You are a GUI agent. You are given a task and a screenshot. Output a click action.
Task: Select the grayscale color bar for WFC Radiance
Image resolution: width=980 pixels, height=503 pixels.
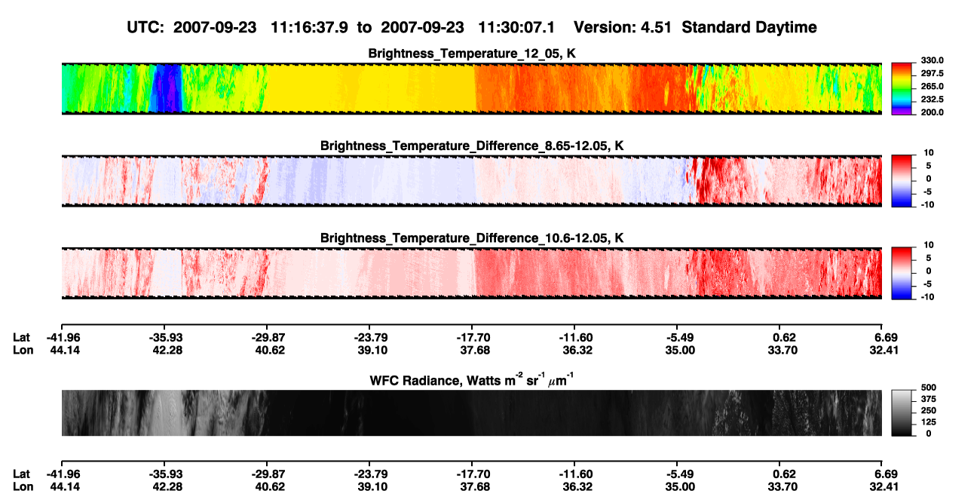tap(902, 413)
